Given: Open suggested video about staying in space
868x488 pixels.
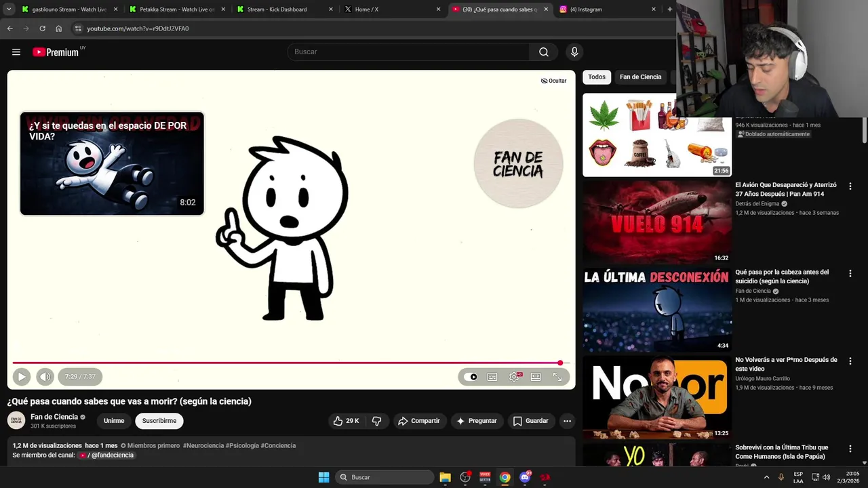Looking at the screenshot, I should [112, 163].
